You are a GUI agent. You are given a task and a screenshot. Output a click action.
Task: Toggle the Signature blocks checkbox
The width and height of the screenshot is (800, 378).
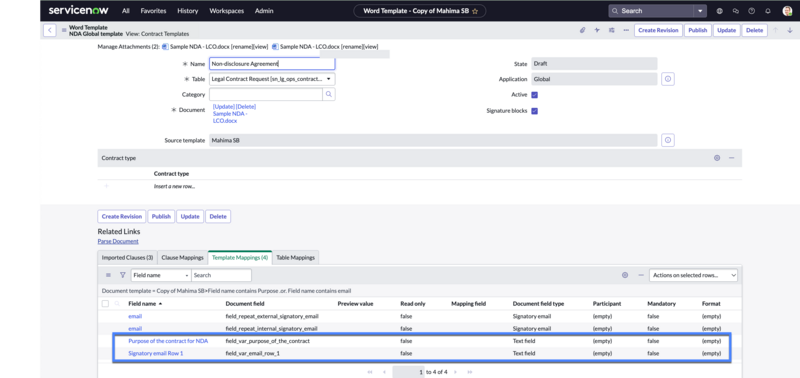pyautogui.click(x=535, y=111)
